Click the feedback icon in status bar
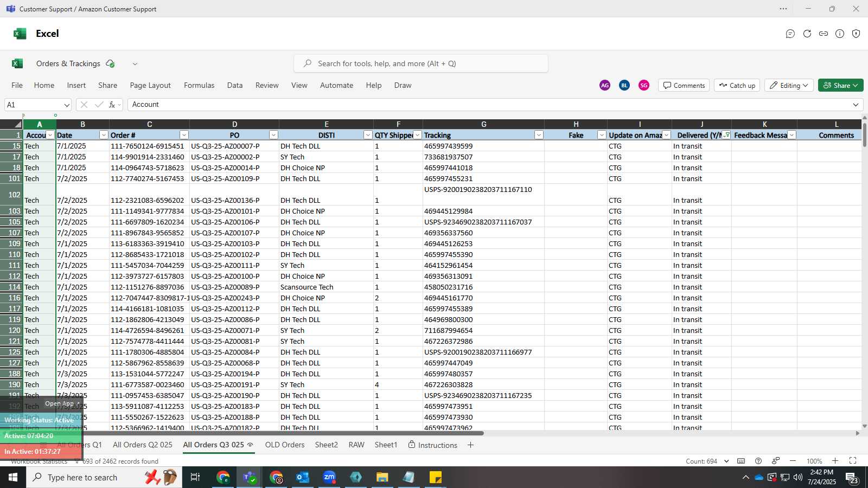The image size is (868, 488). pyautogui.click(x=776, y=461)
